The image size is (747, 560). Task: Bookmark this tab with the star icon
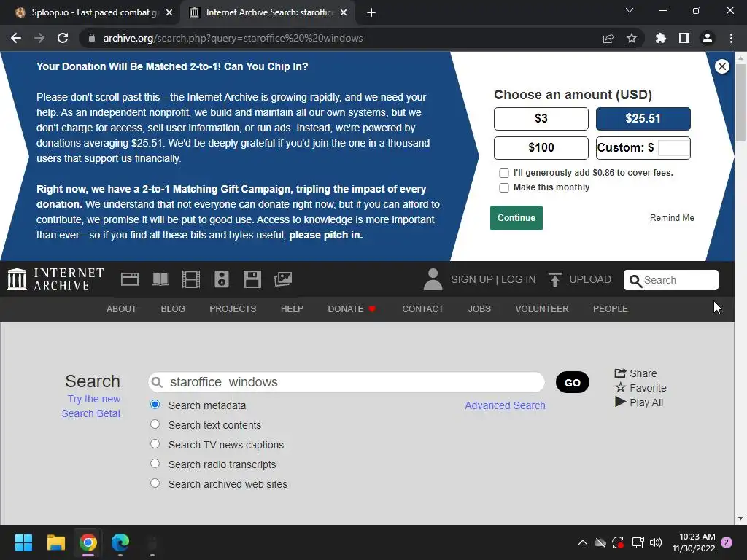[632, 38]
